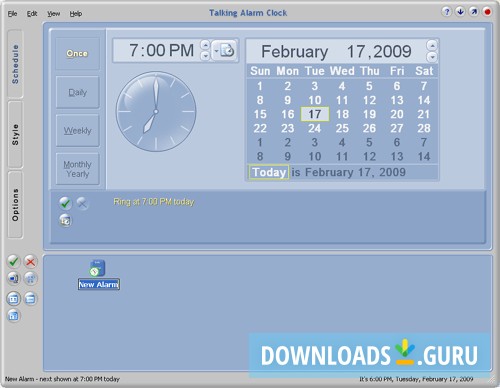This screenshot has width=500, height=388.
Task: Click the down arrow icon in title bar
Action: point(460,12)
